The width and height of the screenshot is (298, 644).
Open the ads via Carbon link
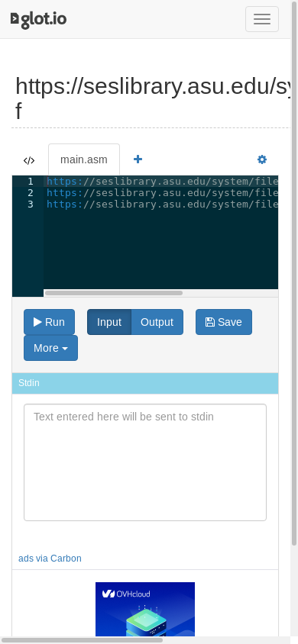[50, 559]
